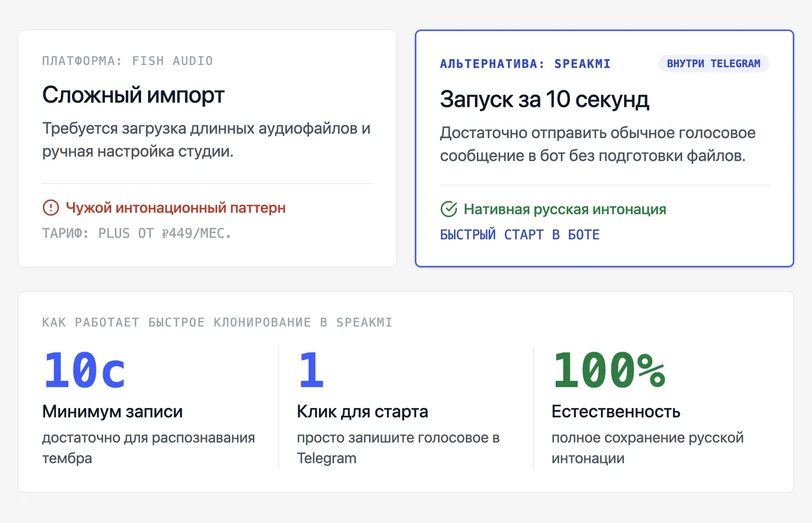Select the Сложный импорт heading

coord(133,95)
